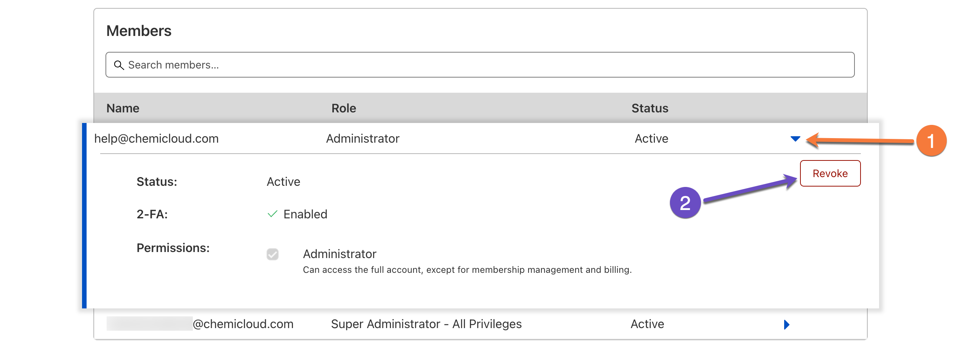Click the Name column header
This screenshot has width=980, height=361.
coord(123,109)
